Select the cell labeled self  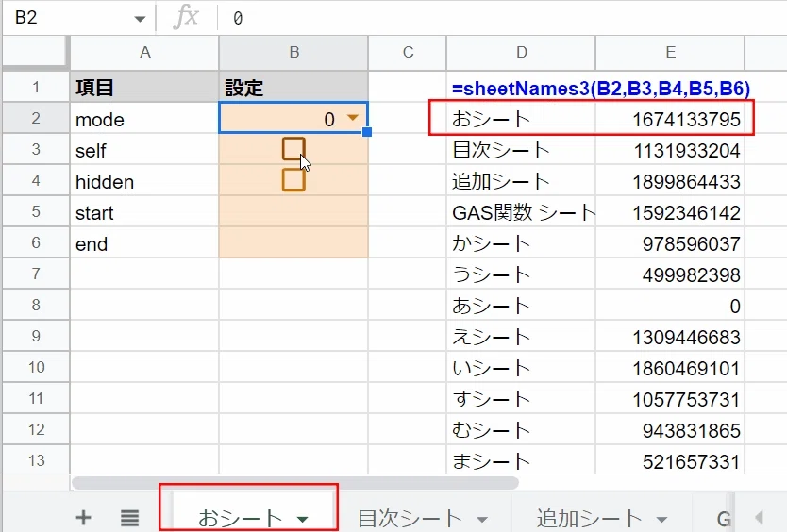[x=144, y=150]
